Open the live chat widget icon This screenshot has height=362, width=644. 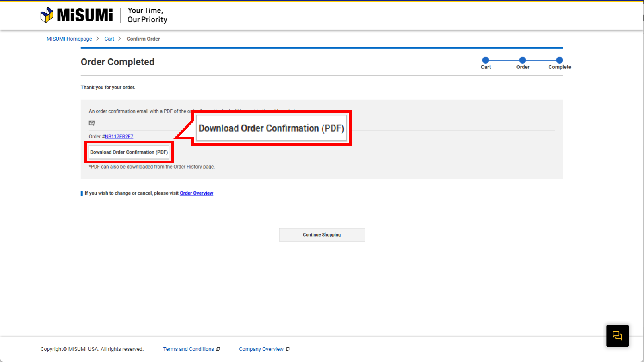pyautogui.click(x=617, y=335)
